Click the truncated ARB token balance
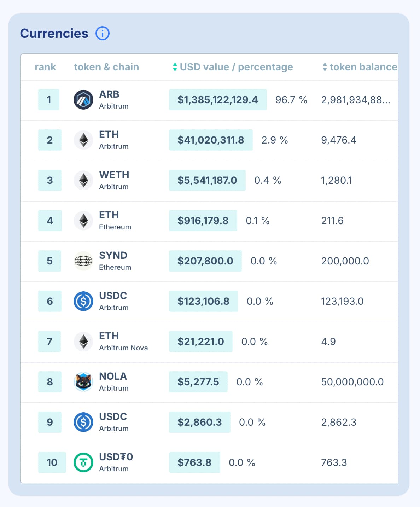 coord(356,100)
